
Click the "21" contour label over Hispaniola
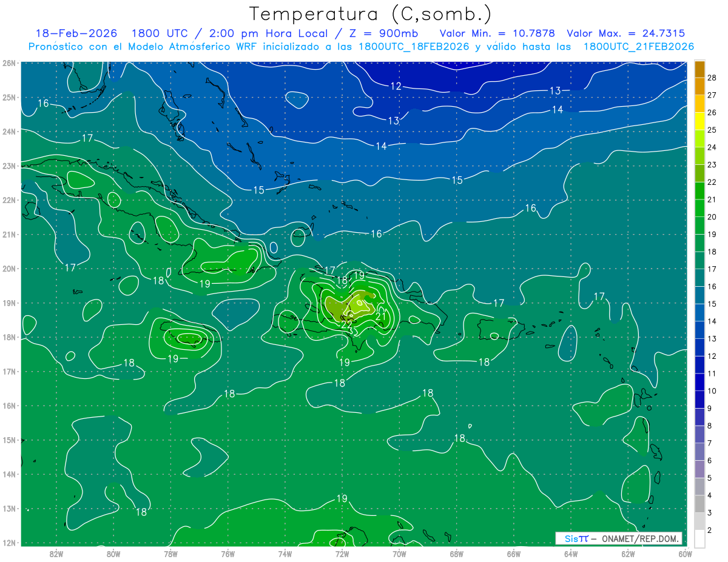[x=381, y=316]
